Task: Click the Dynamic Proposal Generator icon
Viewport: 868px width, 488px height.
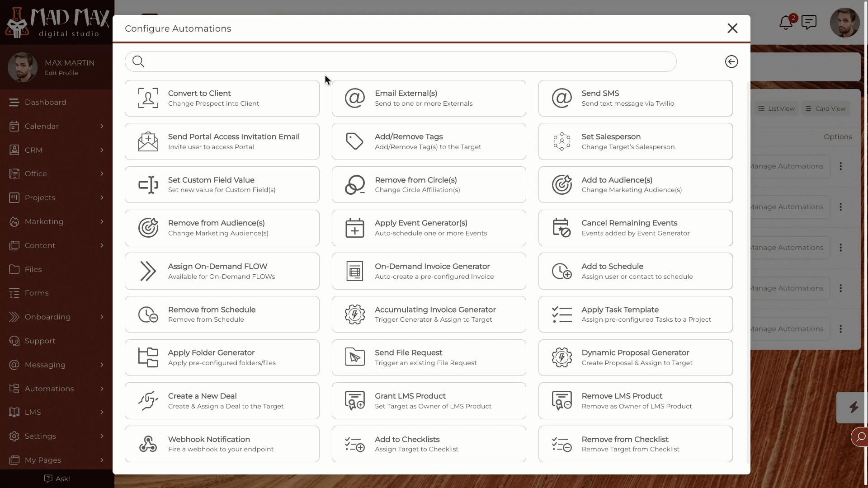Action: 561,357
